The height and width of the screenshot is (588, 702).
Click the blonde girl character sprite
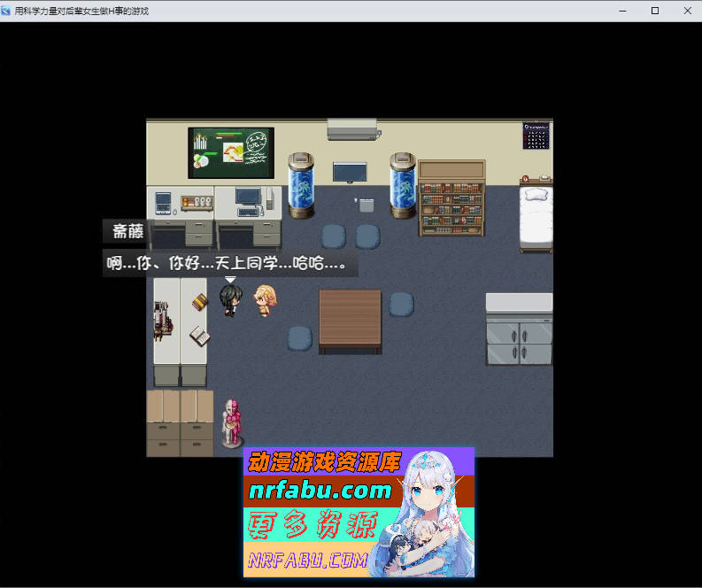[x=263, y=300]
